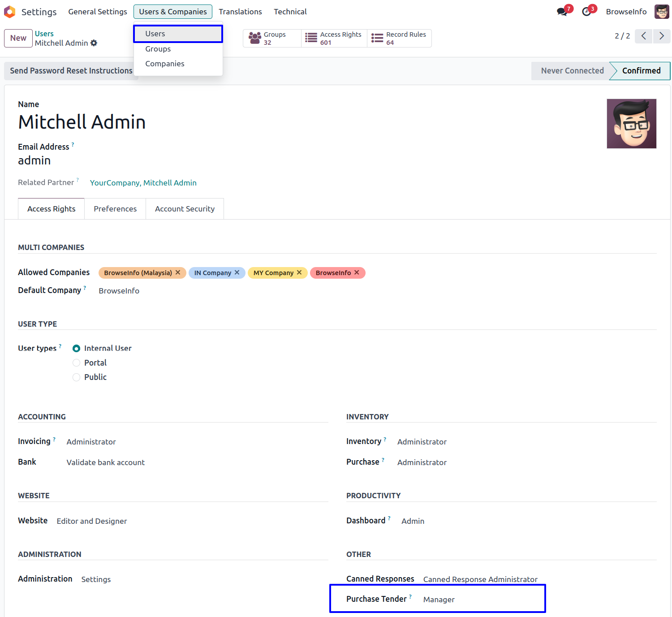The width and height of the screenshot is (672, 617).
Task: Open Access Rights stat button showing 601
Action: point(334,38)
